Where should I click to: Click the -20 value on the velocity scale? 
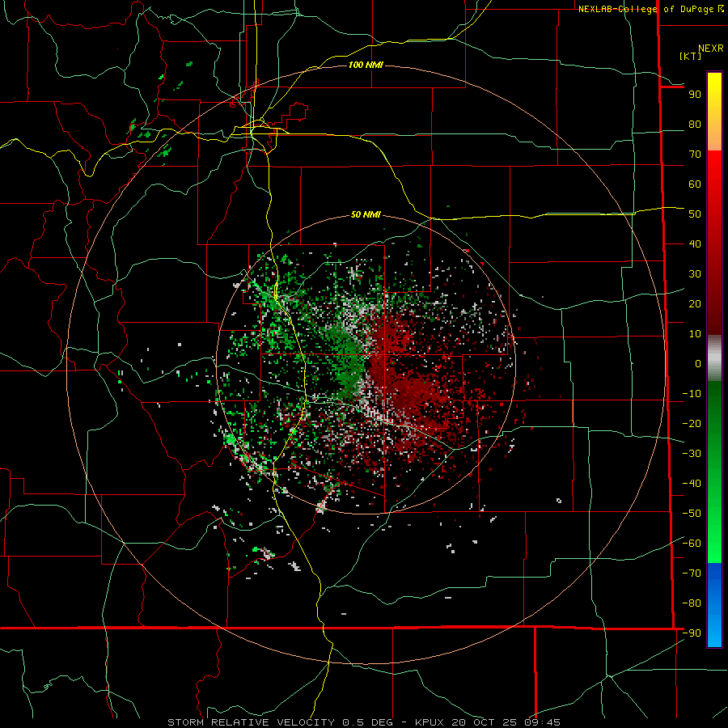point(692,423)
